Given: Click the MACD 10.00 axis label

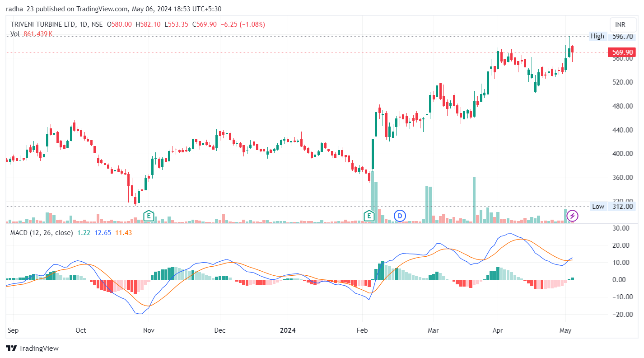Looking at the screenshot, I should [622, 263].
